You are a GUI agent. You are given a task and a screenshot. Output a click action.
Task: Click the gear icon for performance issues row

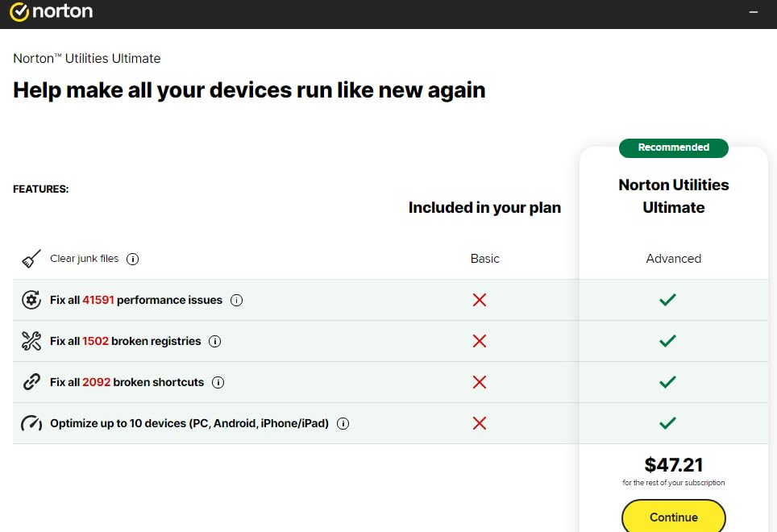point(31,299)
